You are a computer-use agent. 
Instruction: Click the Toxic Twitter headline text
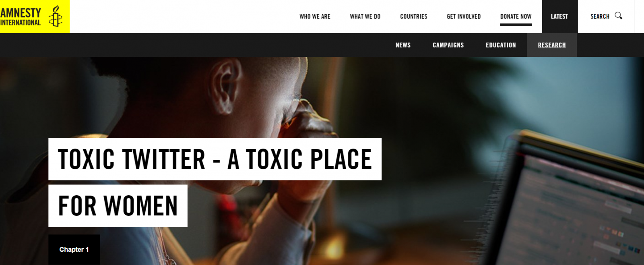pos(215,159)
